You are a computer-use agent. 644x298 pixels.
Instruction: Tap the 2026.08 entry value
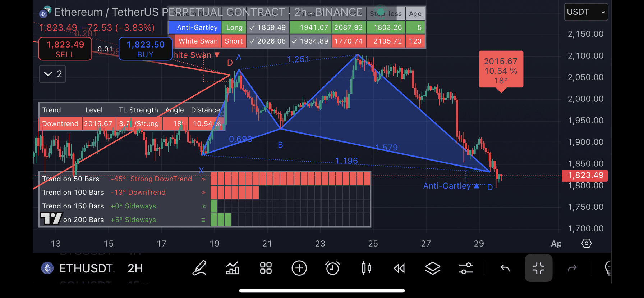click(268, 41)
